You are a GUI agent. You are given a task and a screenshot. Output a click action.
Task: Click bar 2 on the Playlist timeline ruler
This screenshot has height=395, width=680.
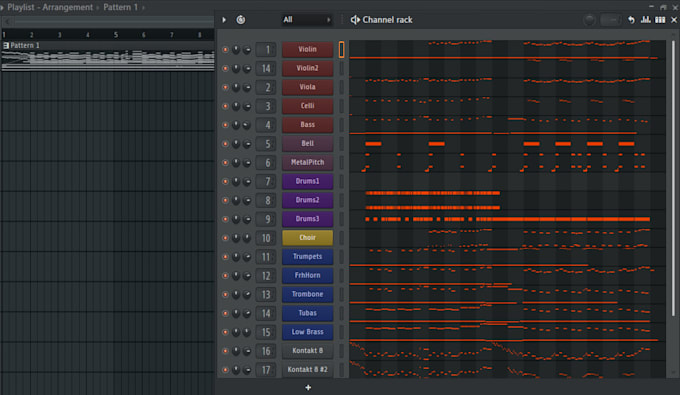(32, 35)
